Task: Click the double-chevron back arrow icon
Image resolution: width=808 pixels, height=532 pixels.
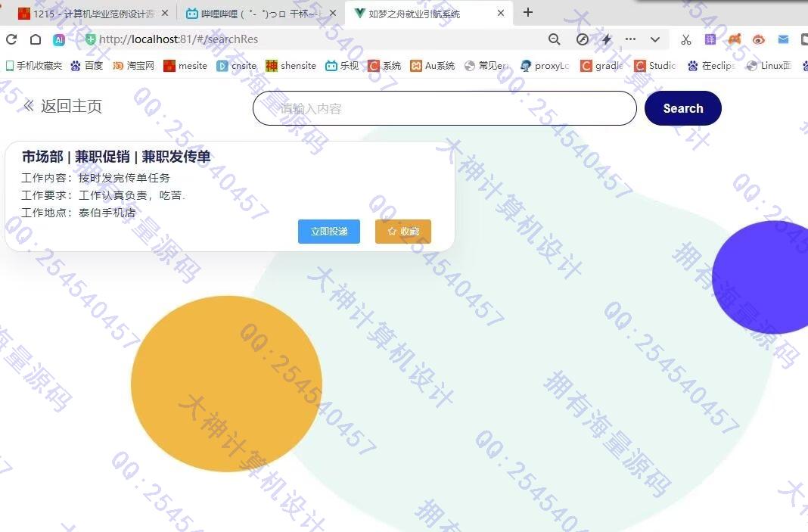Action: click(x=29, y=106)
